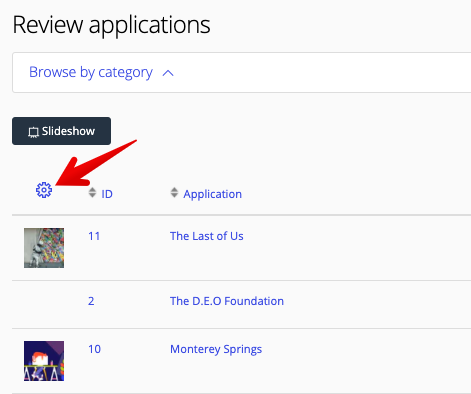
Task: Sort by ID using sort arrows
Action: pos(92,193)
